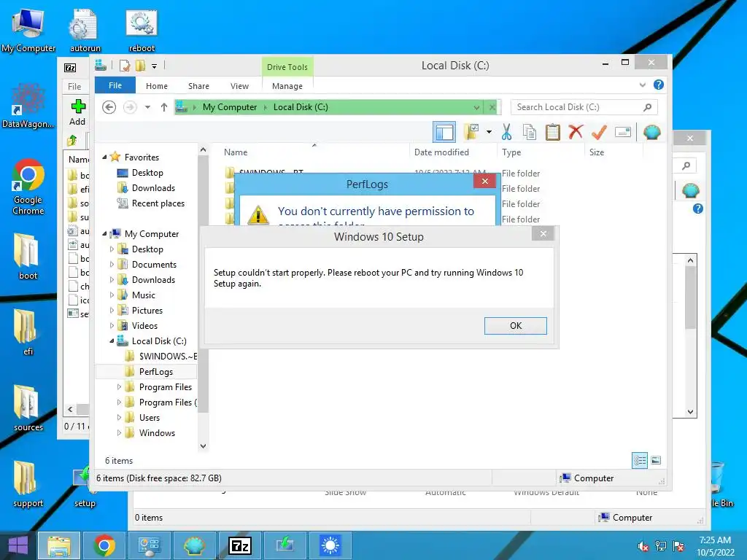Click the new folder quick access icon
The image size is (747, 560).
(x=140, y=66)
